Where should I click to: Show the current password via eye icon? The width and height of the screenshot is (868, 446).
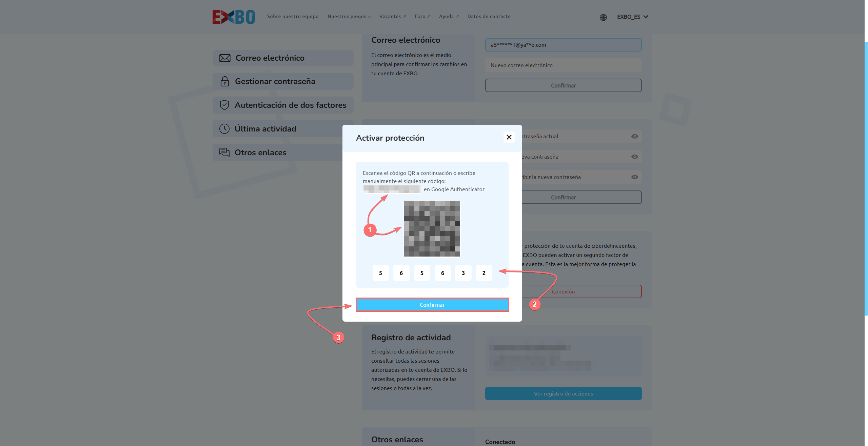(635, 136)
